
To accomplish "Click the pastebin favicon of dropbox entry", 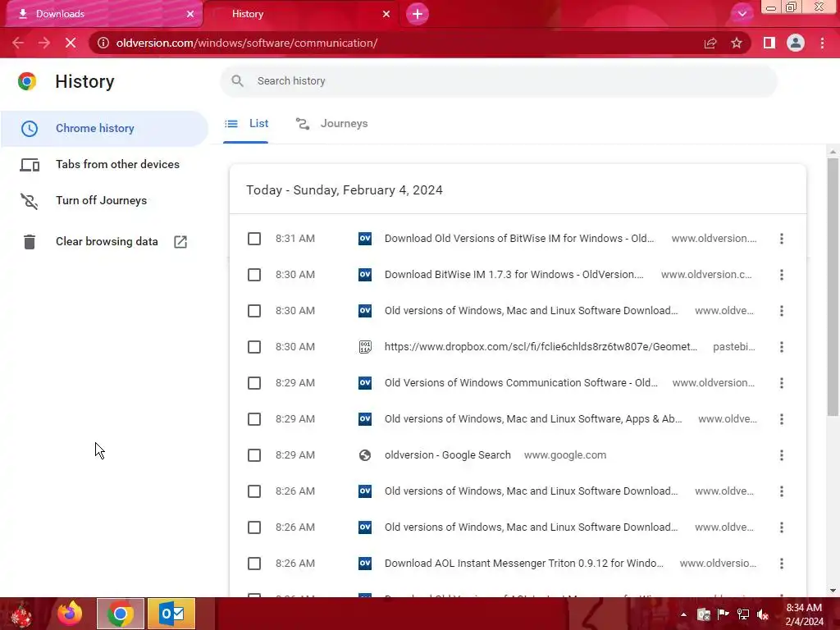I will tap(365, 347).
